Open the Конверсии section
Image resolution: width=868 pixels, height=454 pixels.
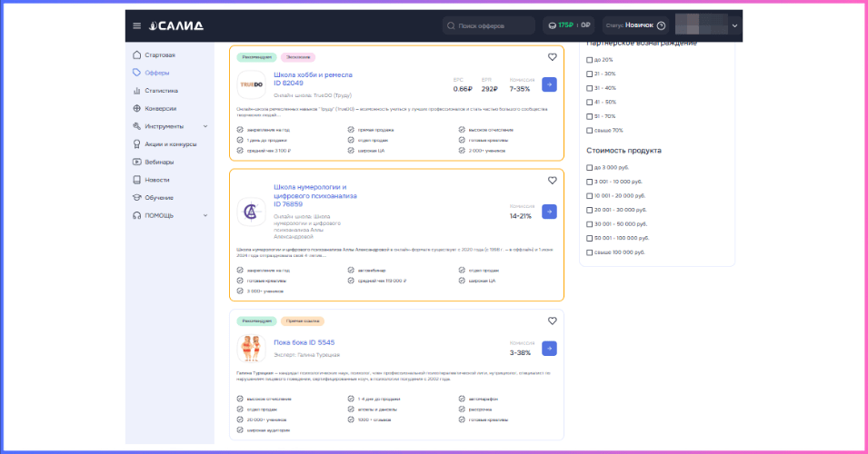161,108
